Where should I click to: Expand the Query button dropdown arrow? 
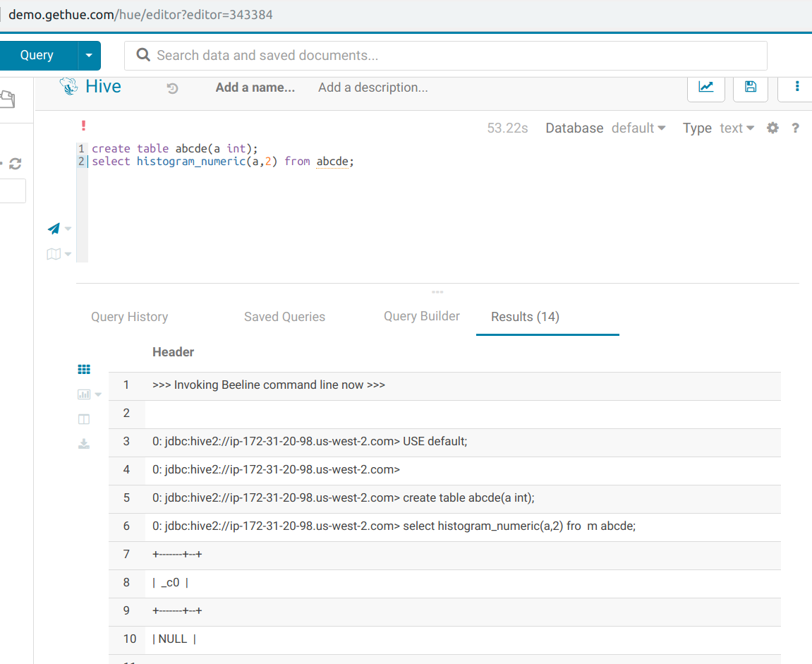pyautogui.click(x=89, y=56)
